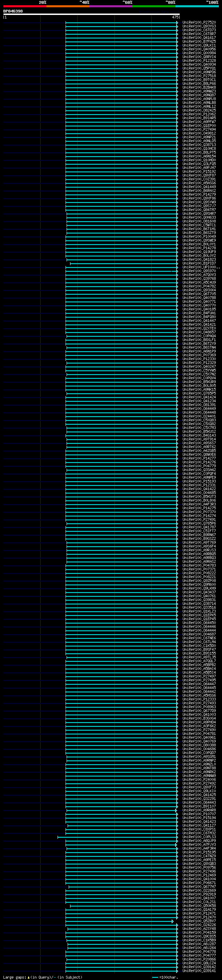Select hit UniRef100_P07369
The height and width of the screenshot is (980, 222).
[199, 355]
